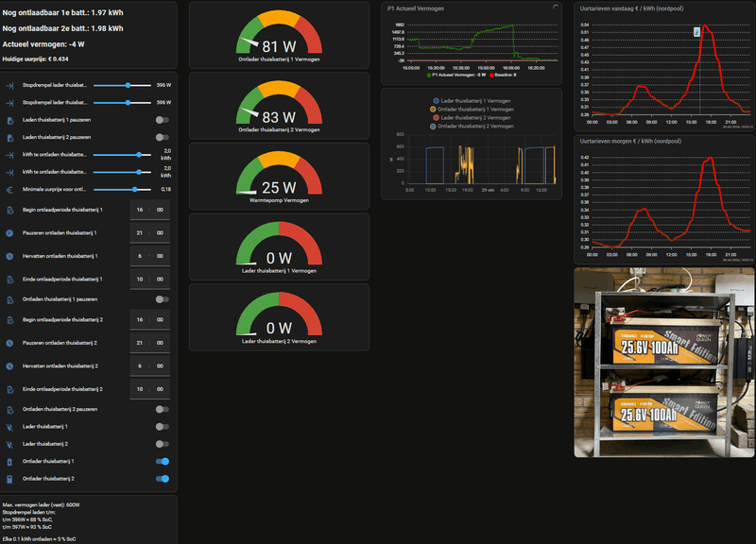Click the euro icon for Minimale uurprijs
The height and width of the screenshot is (544, 756).
click(x=9, y=190)
